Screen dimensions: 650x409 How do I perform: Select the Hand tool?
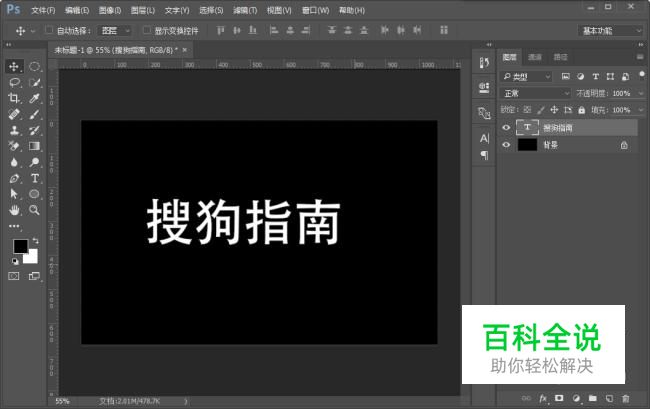(14, 210)
